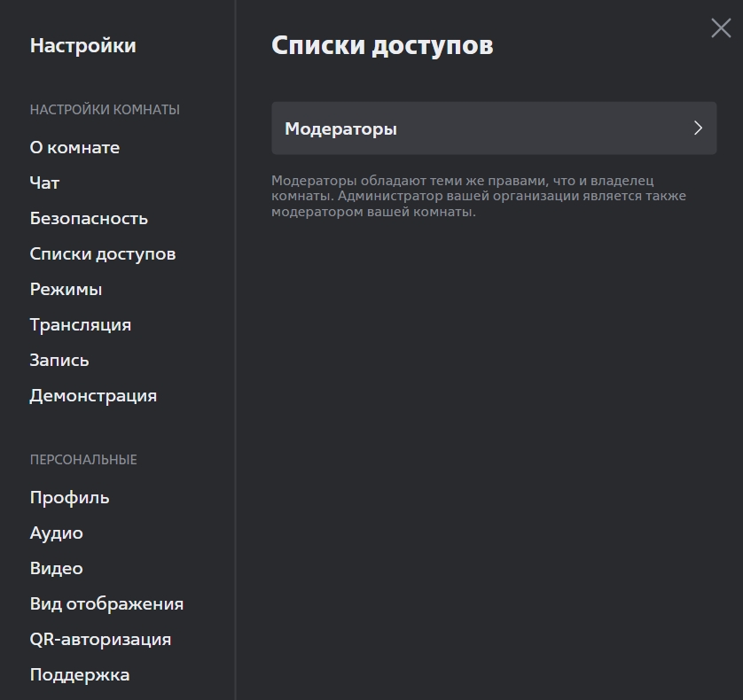The height and width of the screenshot is (700, 743).
Task: Select the Аудио settings item
Action: [x=56, y=533]
